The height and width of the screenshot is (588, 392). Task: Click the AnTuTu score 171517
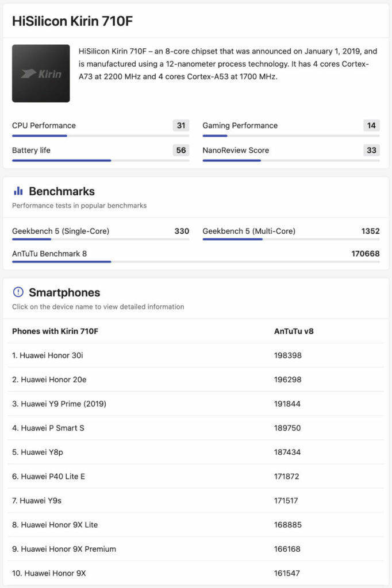pos(286,501)
